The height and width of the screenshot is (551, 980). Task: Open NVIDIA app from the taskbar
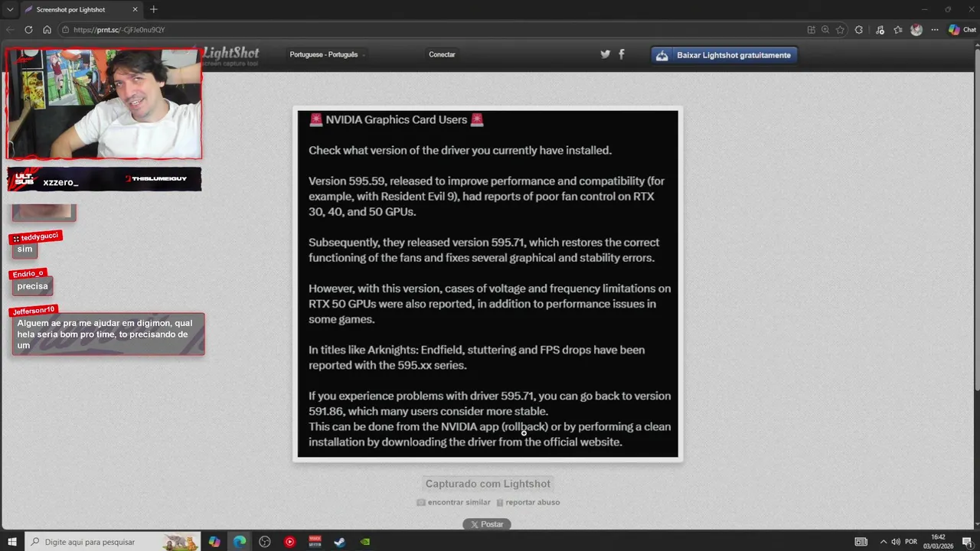[365, 542]
